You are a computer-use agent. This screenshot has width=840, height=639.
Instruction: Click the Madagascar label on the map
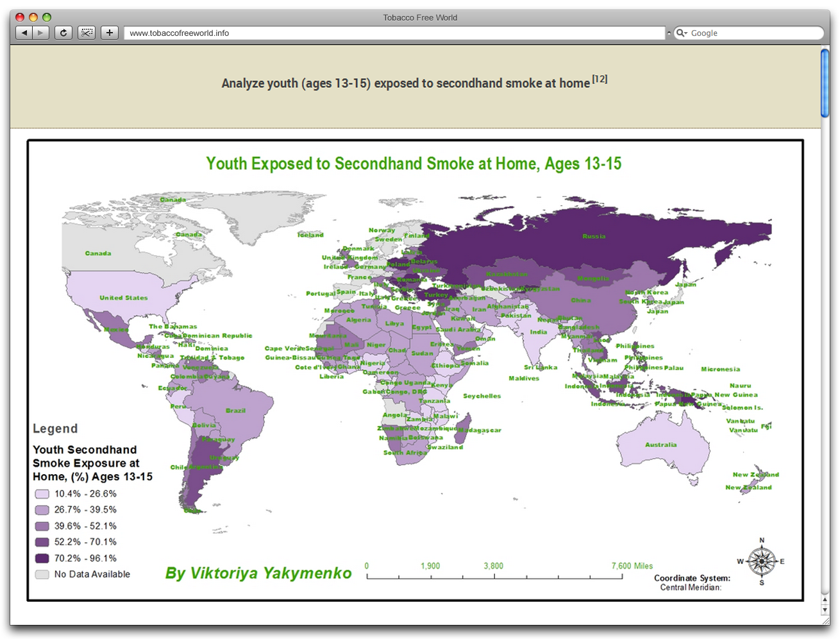tap(480, 430)
